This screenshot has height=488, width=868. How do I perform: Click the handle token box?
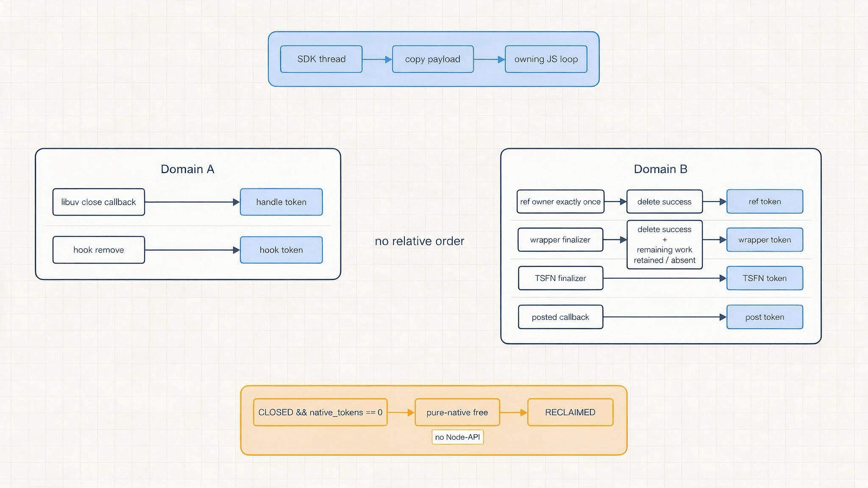(x=281, y=202)
